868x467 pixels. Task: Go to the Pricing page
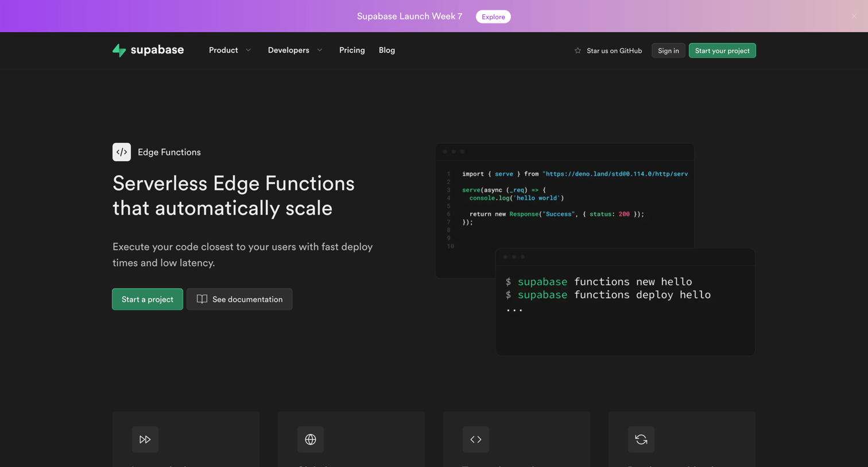click(x=352, y=50)
